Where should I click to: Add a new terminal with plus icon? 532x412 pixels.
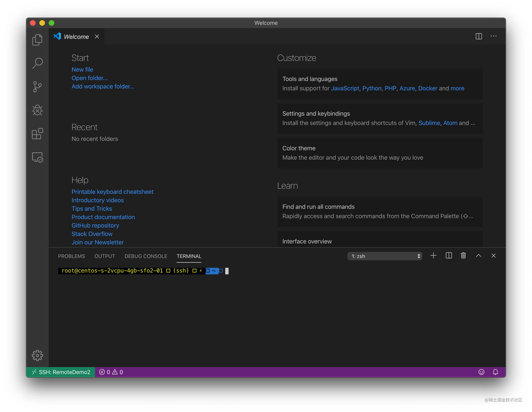(x=433, y=256)
